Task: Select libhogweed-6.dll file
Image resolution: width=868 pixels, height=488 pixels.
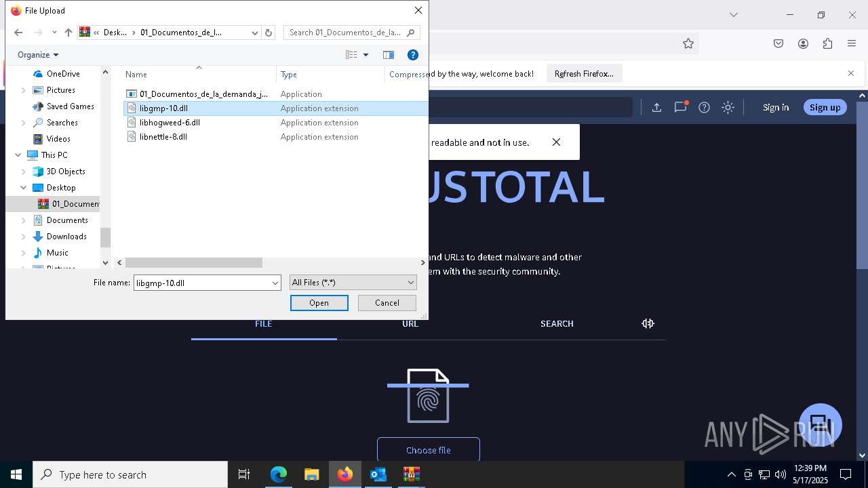Action: [170, 123]
